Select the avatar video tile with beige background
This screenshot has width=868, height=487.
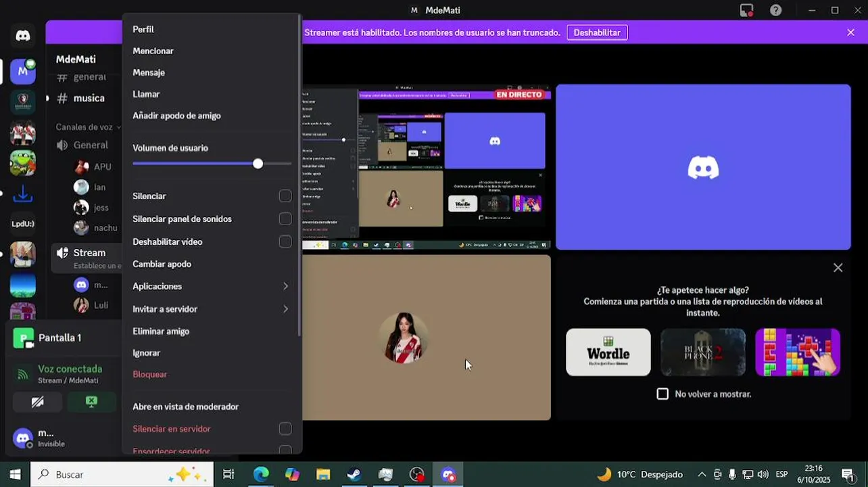[x=427, y=338]
